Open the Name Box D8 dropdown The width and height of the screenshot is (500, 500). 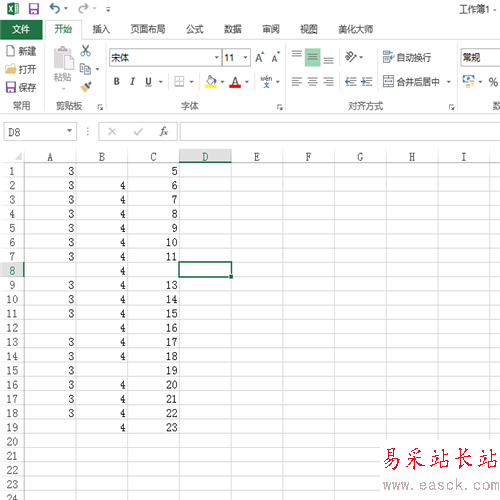pos(69,131)
